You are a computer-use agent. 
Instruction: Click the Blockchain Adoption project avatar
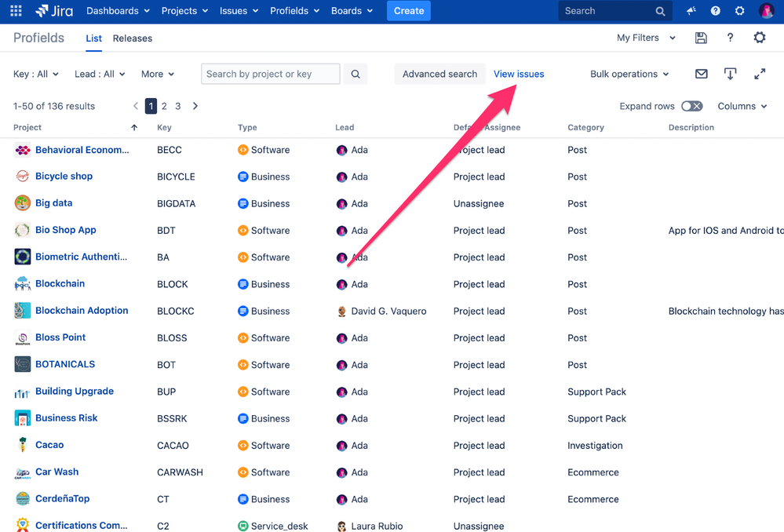point(23,311)
